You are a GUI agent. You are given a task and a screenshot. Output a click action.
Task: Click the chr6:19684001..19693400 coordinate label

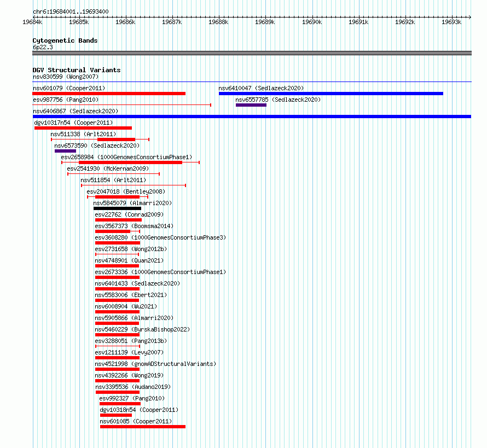[x=71, y=11]
